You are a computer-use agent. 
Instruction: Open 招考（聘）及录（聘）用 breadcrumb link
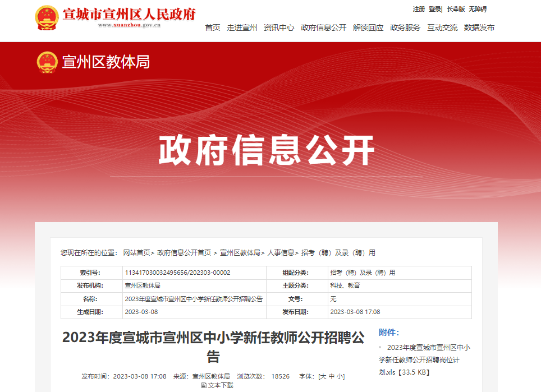338,253
